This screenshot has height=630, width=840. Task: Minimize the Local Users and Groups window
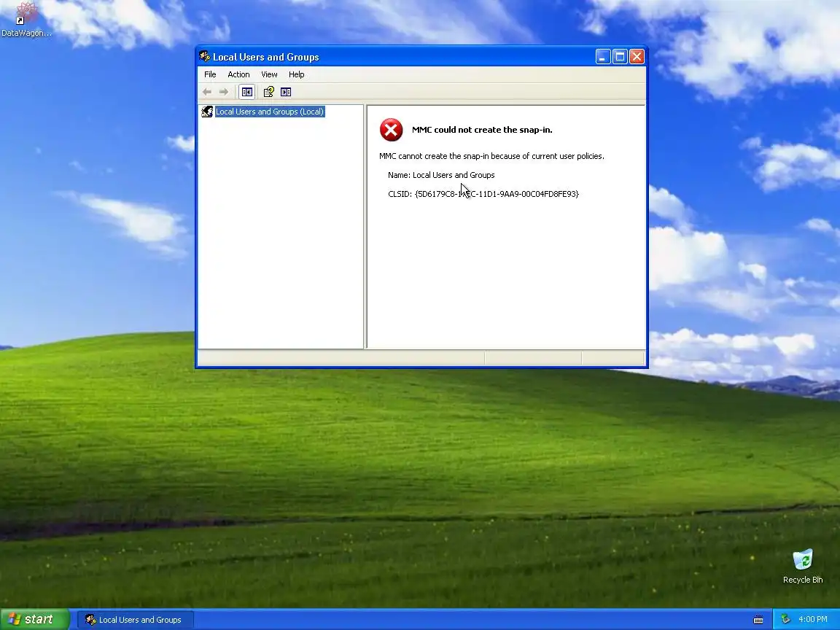click(603, 57)
